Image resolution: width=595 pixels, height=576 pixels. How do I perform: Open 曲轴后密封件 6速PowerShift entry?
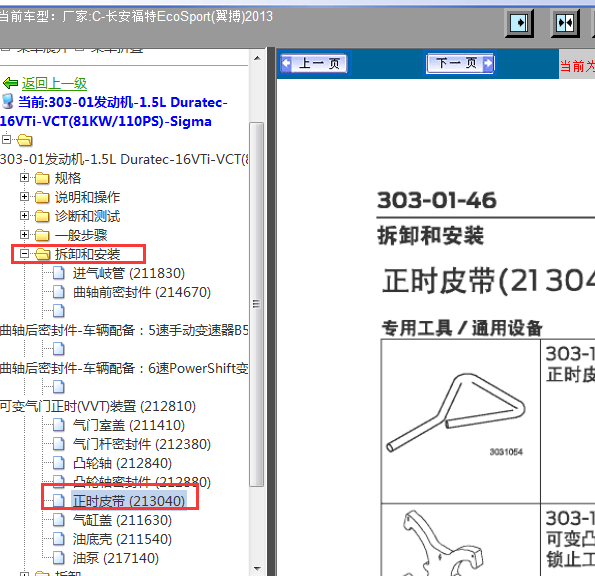click(124, 368)
